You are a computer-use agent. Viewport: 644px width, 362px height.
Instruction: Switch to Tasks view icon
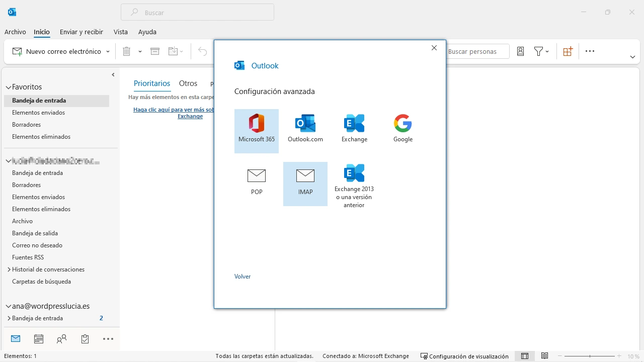pyautogui.click(x=85, y=339)
